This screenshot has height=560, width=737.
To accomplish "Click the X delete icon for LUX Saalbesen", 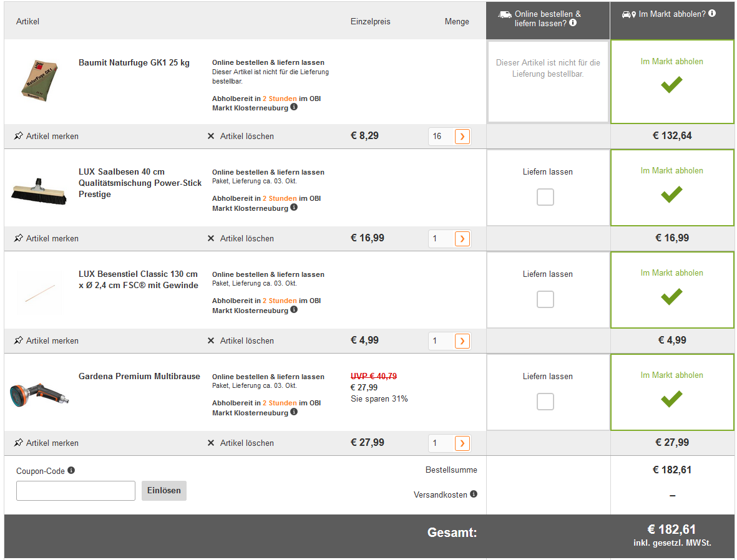I will (211, 239).
